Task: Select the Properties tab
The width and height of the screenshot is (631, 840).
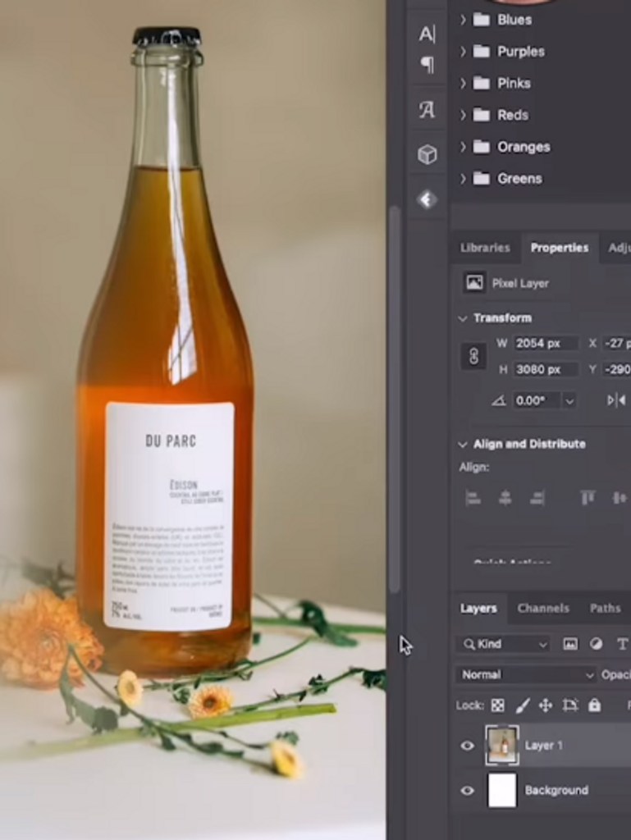Action: click(x=560, y=248)
